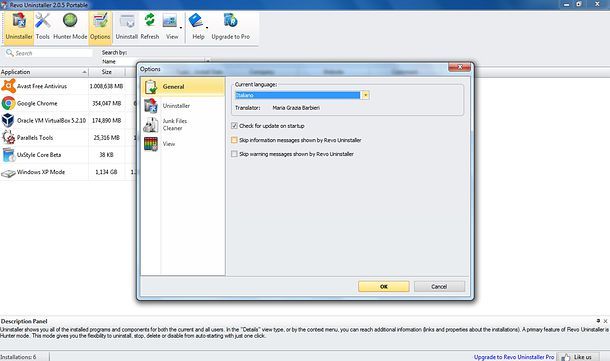
Task: Open Uninstaller options page
Action: tap(183, 105)
